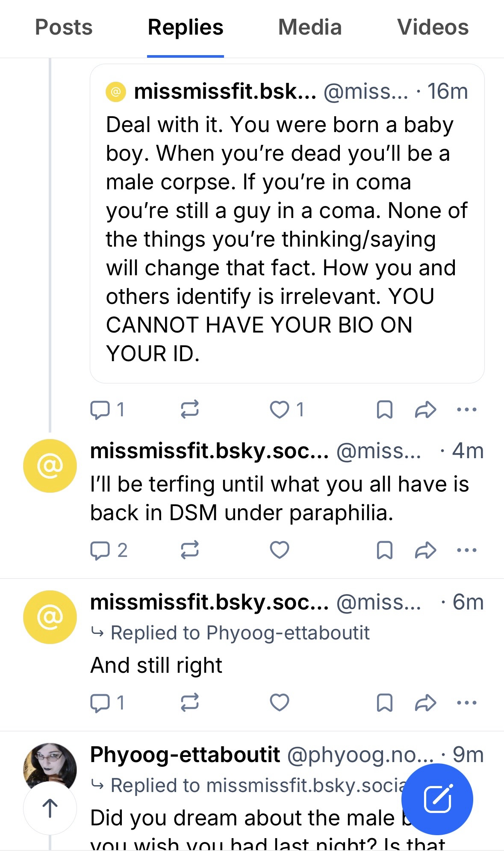This screenshot has width=504, height=851.
Task: Select the Videos tab
Action: (433, 27)
